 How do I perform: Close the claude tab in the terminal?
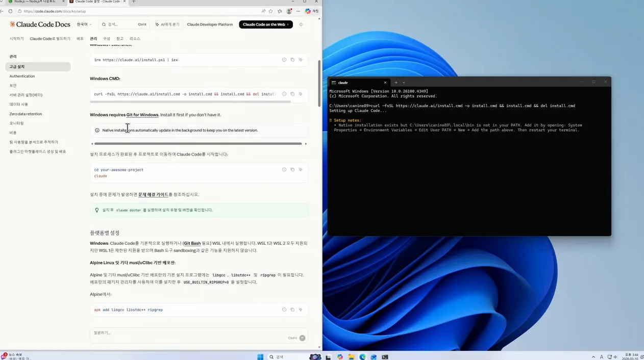[385, 83]
